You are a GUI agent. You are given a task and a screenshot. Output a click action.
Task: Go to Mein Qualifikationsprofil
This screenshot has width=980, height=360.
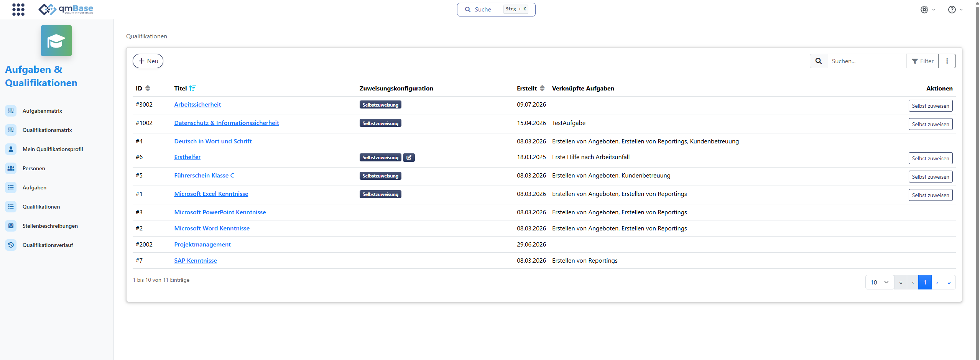click(x=53, y=149)
